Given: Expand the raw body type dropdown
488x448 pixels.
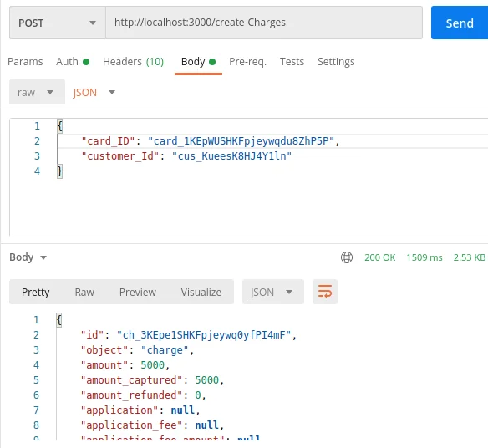Looking at the screenshot, I should tap(37, 92).
